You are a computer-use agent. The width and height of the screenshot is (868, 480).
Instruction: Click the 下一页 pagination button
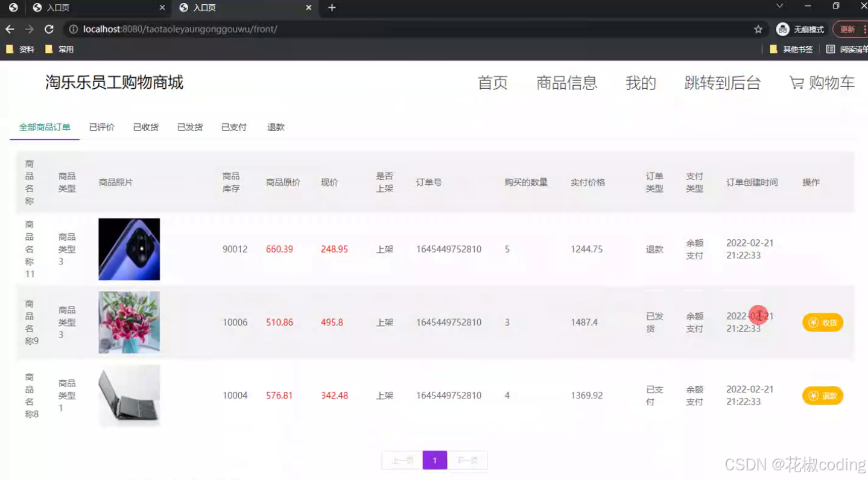pos(467,460)
